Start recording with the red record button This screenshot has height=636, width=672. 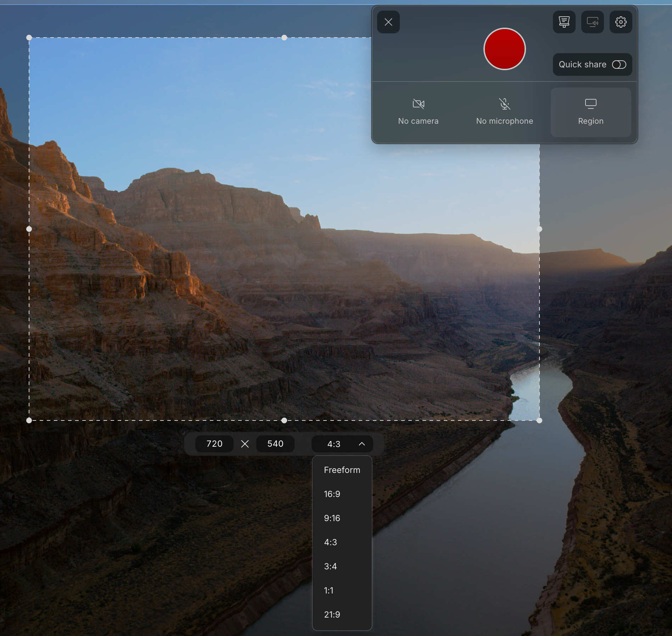point(504,49)
